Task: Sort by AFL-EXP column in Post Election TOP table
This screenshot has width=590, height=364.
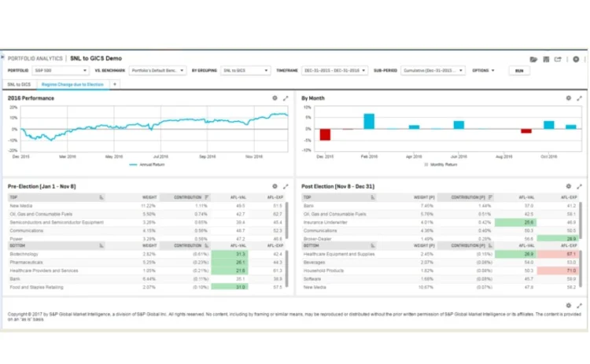Action: coord(569,197)
